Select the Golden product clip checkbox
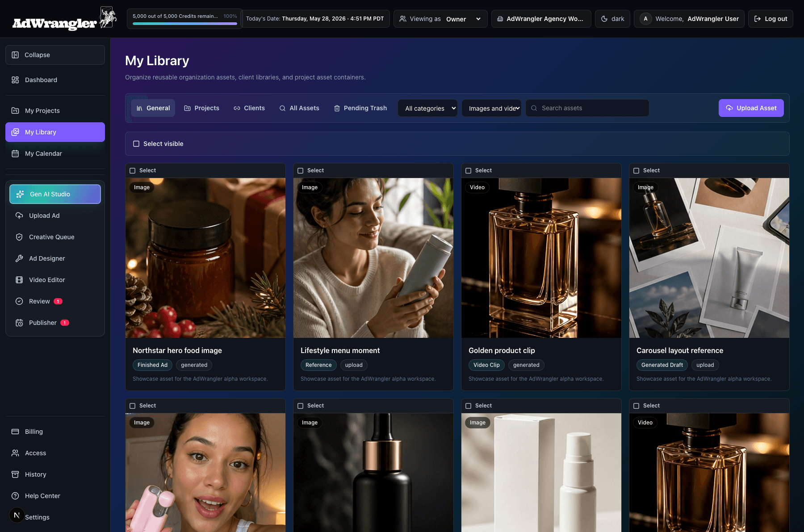The image size is (804, 532). click(x=469, y=170)
